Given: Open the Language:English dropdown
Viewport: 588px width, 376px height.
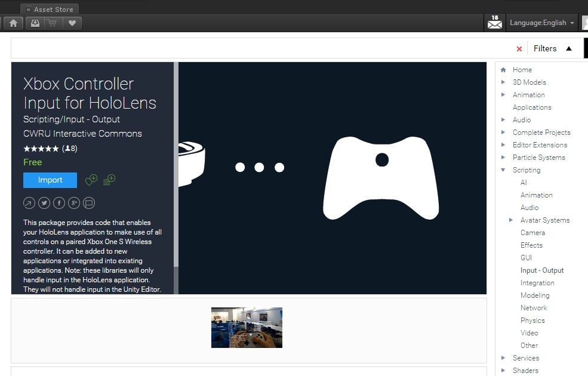Looking at the screenshot, I should click(541, 23).
